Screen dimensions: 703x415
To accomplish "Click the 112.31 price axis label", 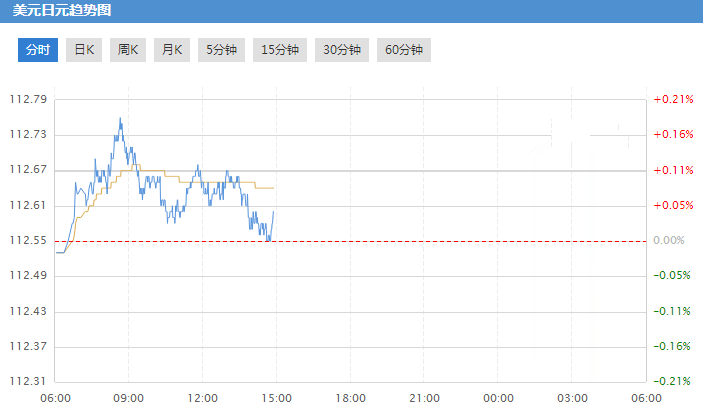I will click(28, 381).
